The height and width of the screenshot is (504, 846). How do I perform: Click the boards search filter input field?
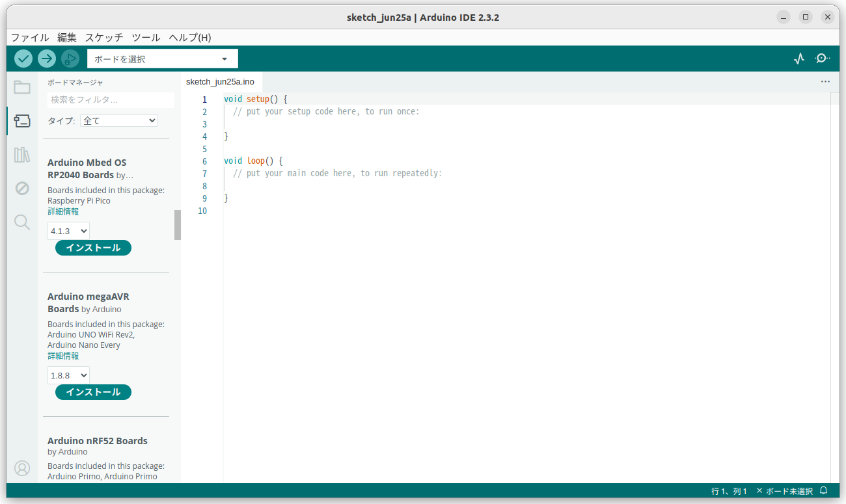click(109, 100)
